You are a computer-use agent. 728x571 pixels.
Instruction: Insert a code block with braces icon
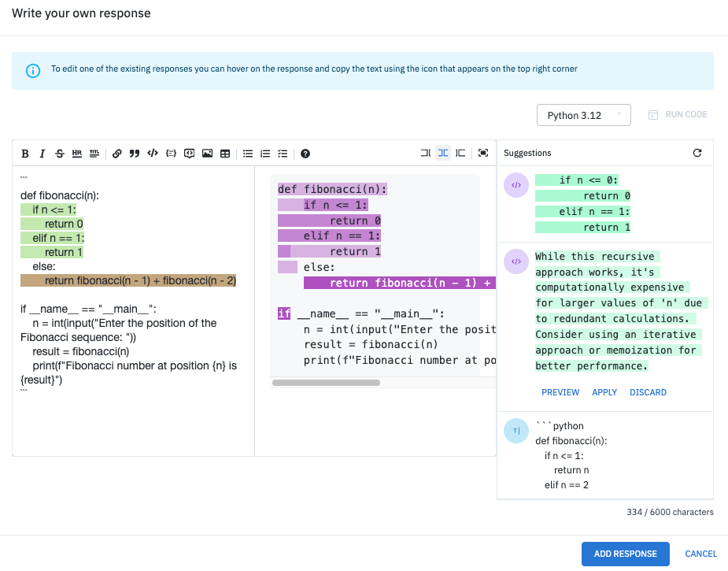[171, 154]
